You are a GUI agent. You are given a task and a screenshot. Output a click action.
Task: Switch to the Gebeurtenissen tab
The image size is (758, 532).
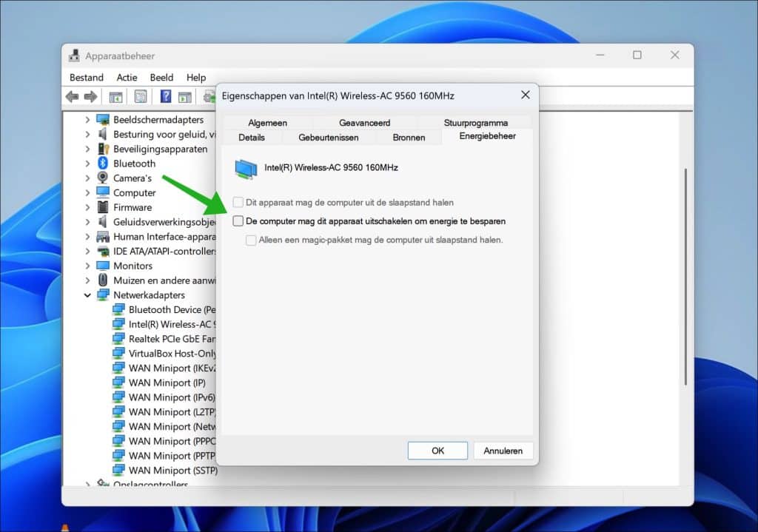click(x=328, y=137)
